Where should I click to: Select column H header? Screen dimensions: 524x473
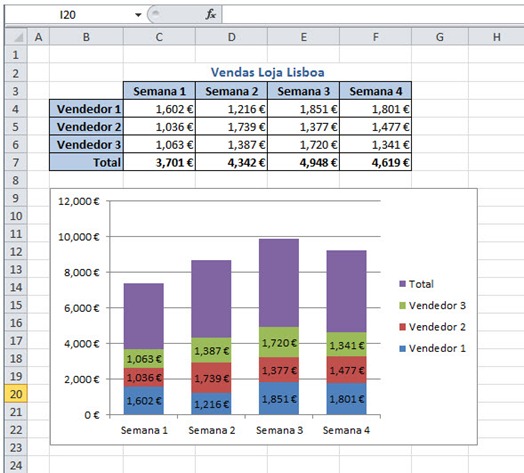click(497, 37)
